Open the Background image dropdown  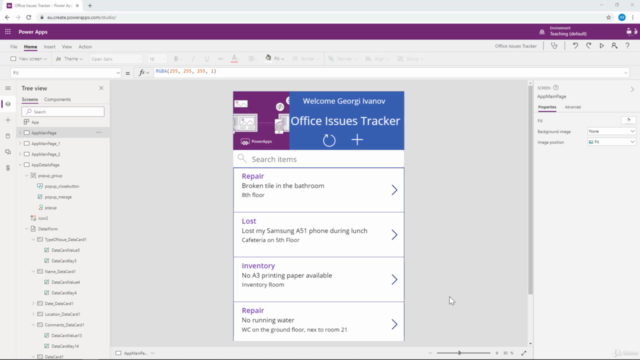[x=611, y=131]
